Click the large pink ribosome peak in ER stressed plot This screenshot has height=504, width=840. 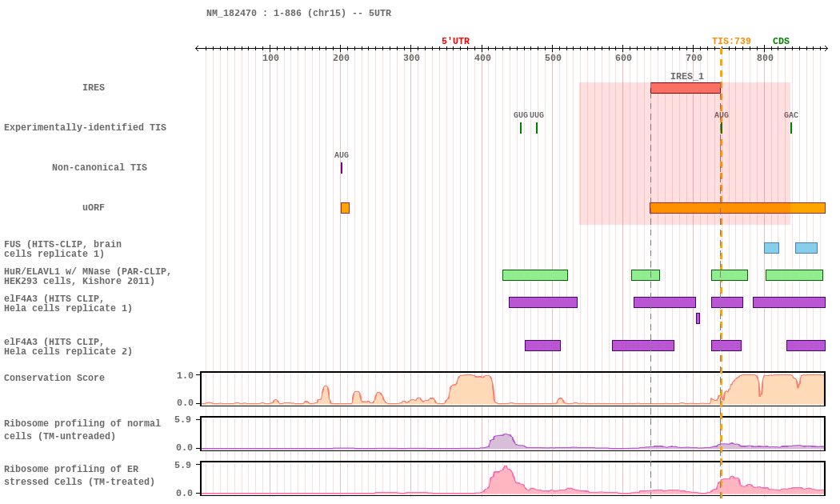coord(505,481)
